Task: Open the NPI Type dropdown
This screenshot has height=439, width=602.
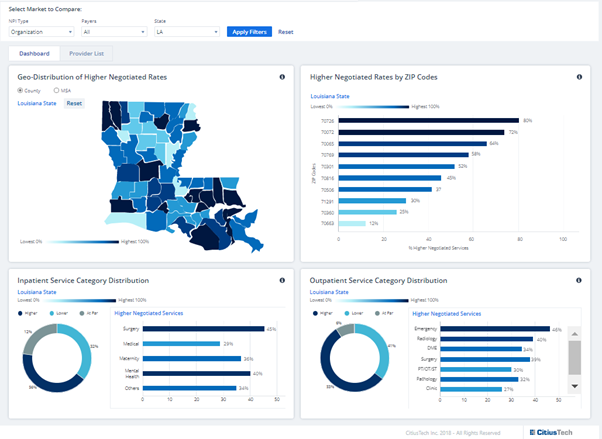Action: click(41, 32)
